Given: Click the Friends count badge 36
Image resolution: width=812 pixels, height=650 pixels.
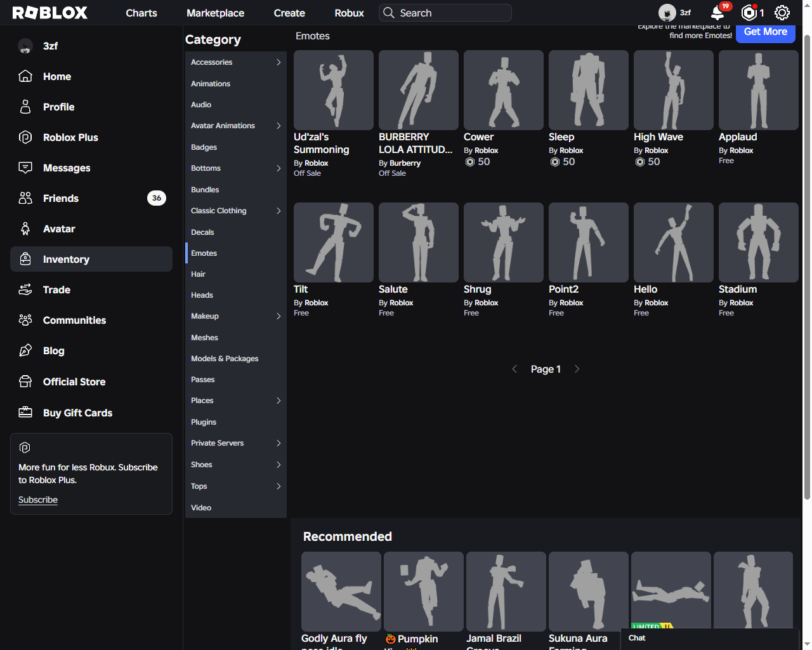Looking at the screenshot, I should click(157, 198).
